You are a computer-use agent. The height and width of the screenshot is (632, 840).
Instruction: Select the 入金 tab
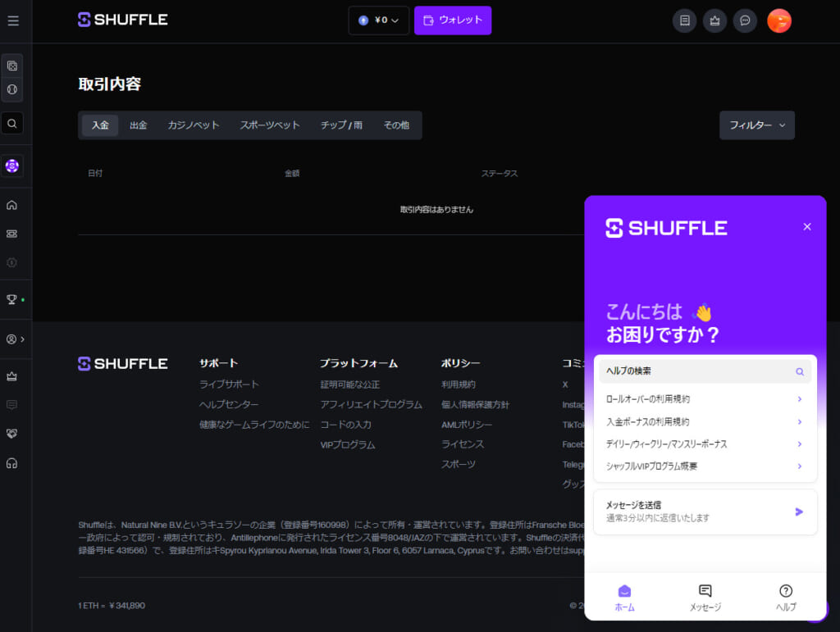tap(100, 125)
